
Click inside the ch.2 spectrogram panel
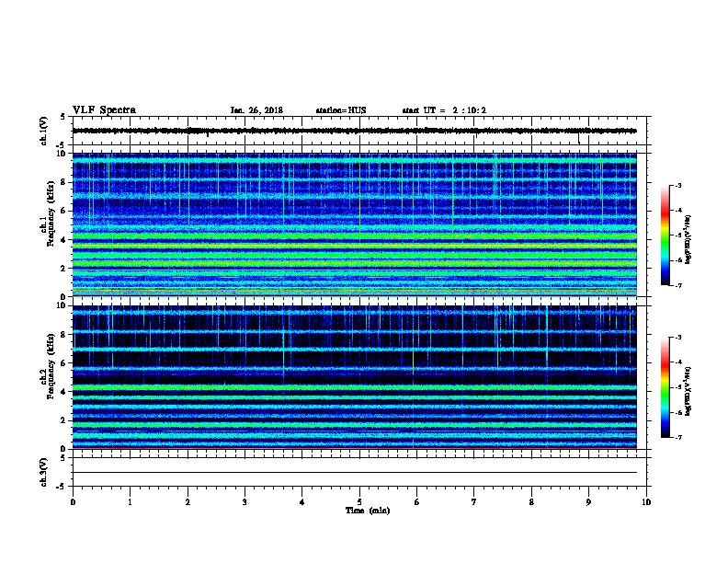click(355, 377)
